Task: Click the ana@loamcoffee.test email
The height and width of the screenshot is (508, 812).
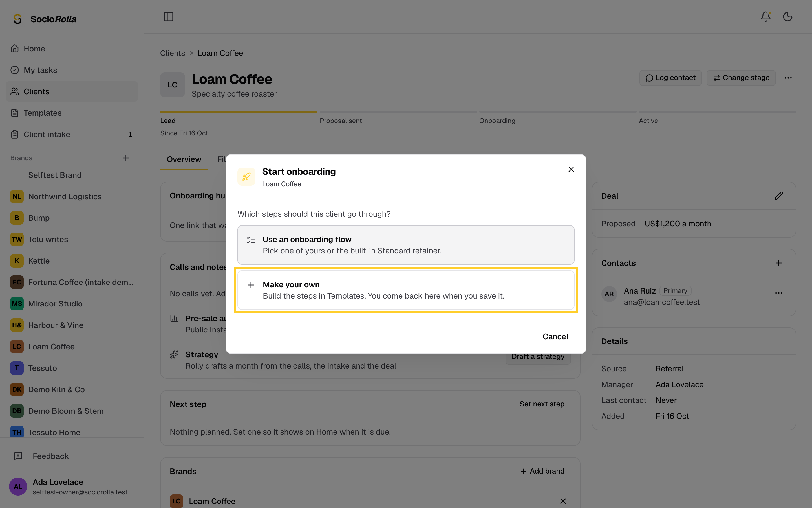Action: tap(662, 302)
